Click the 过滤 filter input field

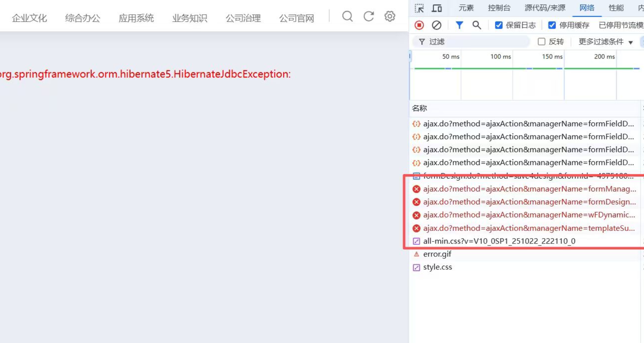coord(471,42)
